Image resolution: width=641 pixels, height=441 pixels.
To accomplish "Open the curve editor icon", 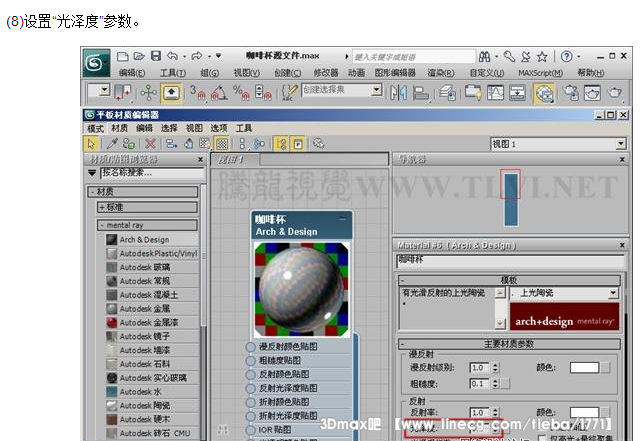I will point(495,93).
